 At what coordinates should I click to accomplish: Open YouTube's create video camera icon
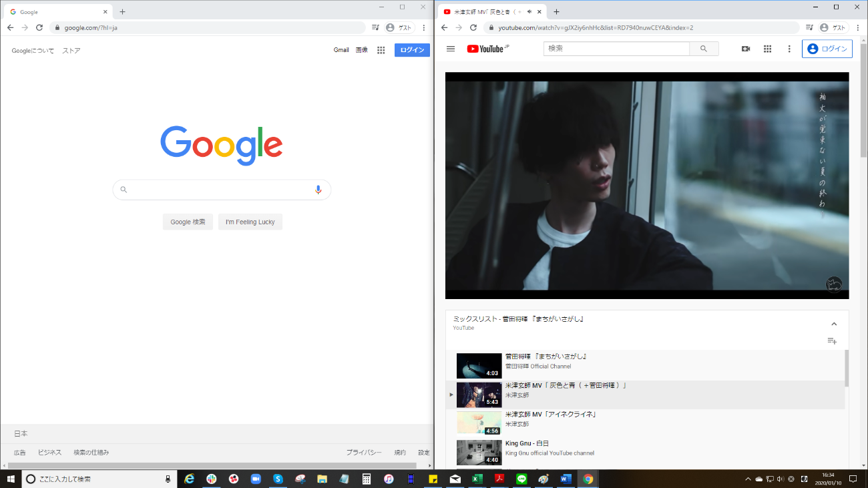coord(746,49)
